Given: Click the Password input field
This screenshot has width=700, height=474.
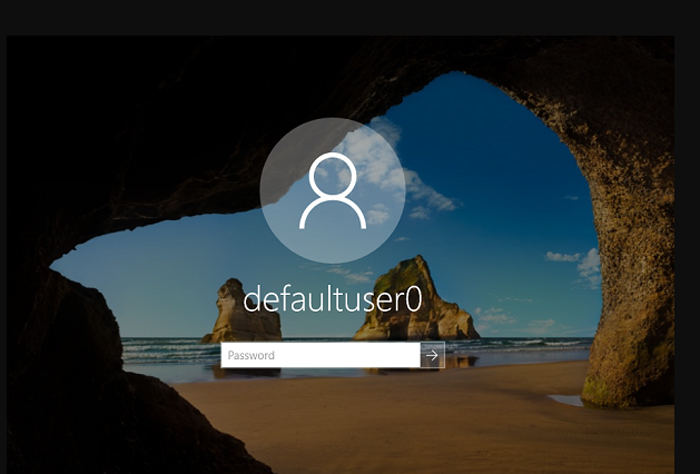Looking at the screenshot, I should tap(320, 355).
